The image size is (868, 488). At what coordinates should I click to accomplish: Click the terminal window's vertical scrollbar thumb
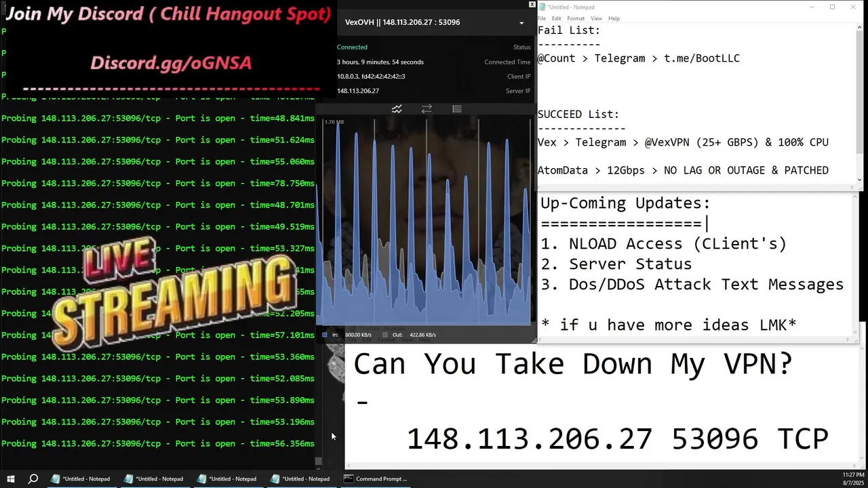tap(318, 461)
